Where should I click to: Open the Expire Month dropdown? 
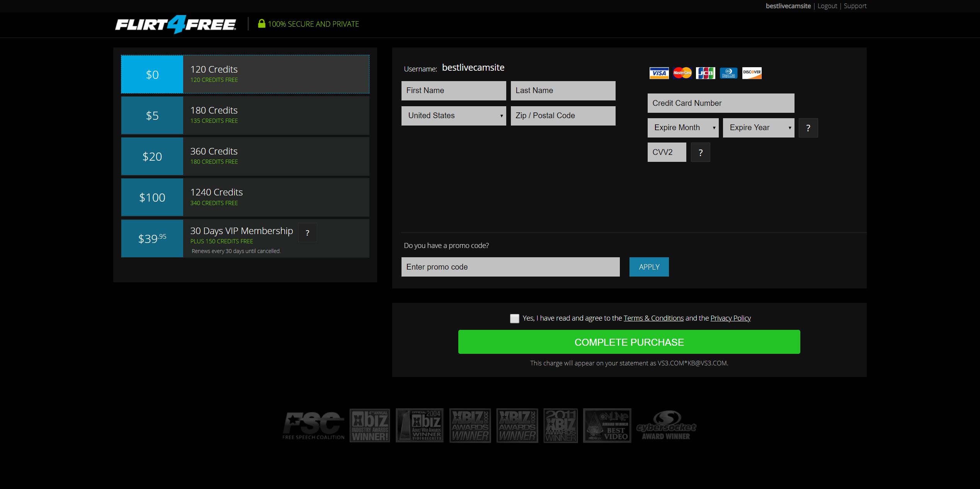683,128
